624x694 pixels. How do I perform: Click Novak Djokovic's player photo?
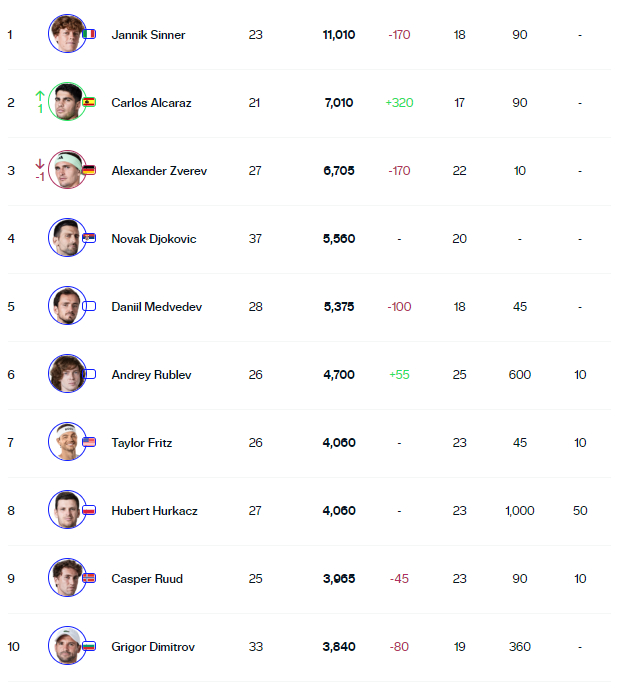tap(67, 238)
